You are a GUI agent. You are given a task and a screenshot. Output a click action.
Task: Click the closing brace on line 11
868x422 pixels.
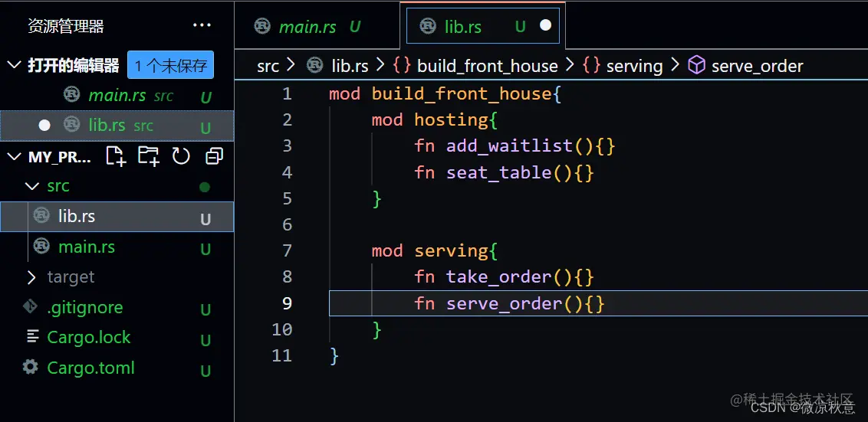click(x=334, y=355)
